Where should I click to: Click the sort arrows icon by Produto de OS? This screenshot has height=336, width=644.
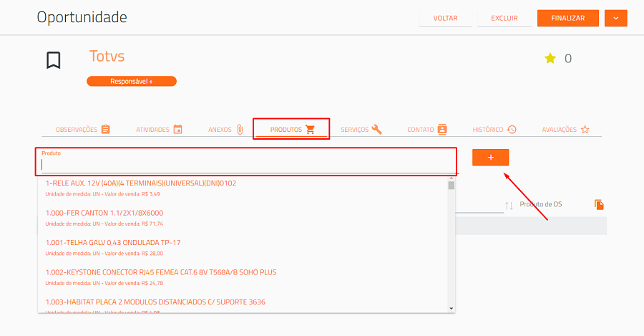[509, 206]
